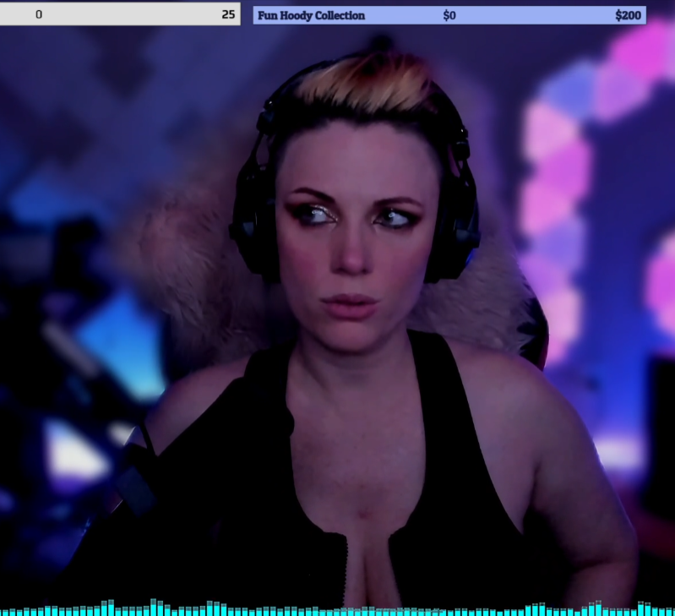This screenshot has height=616, width=675.
Task: Click the follower goal bar showing 0 and 25
Action: pos(120,14)
